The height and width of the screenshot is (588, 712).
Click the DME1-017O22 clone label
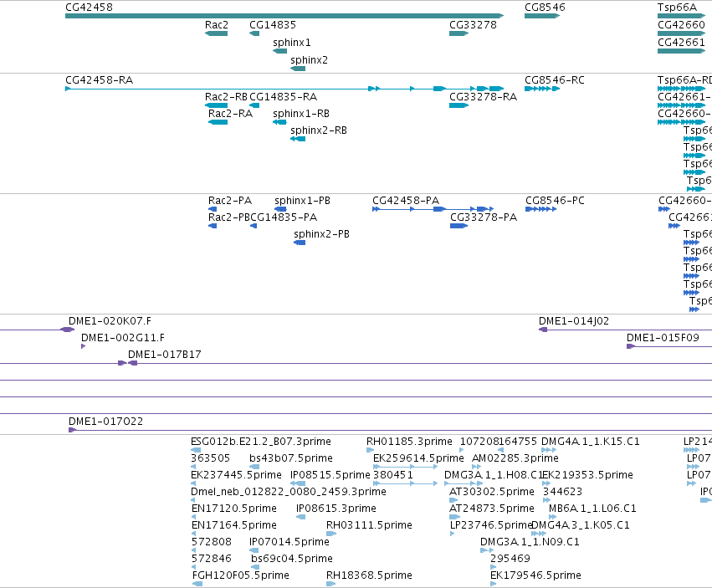coord(105,422)
